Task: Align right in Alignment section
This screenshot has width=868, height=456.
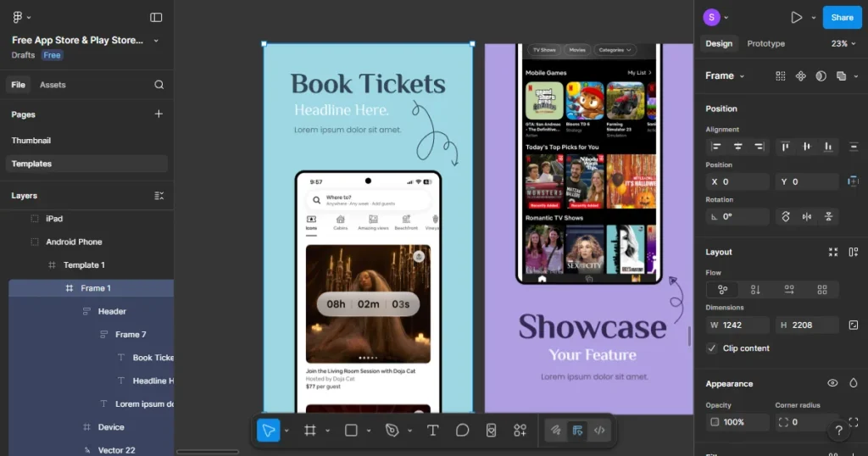Action: click(759, 147)
